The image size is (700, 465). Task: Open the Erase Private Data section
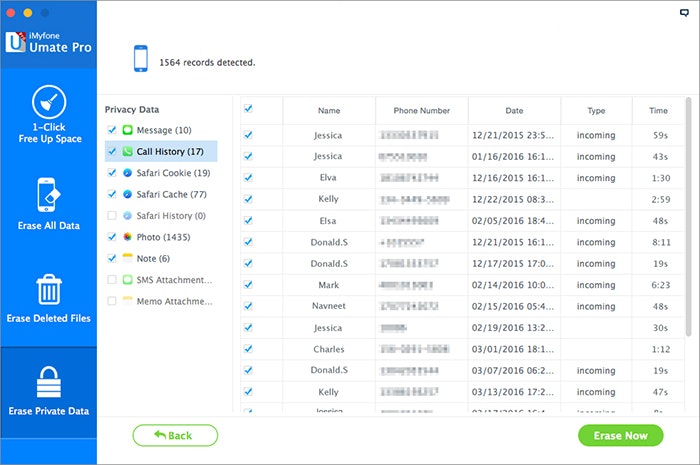(49, 392)
